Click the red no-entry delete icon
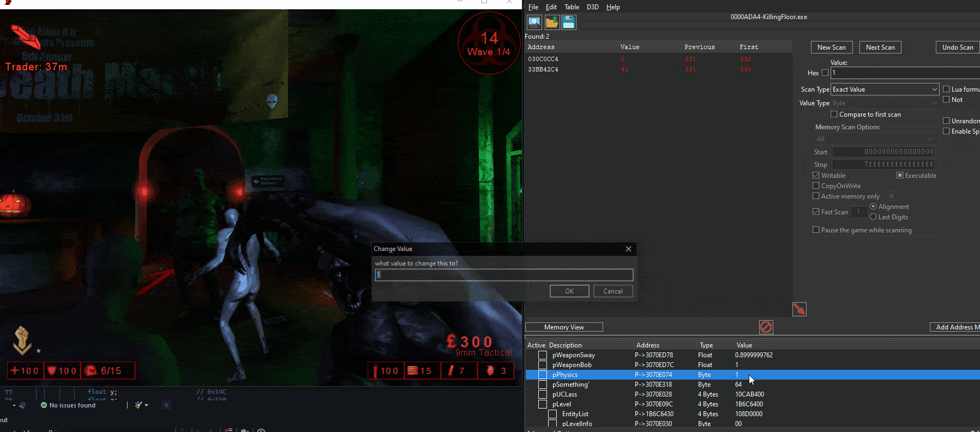The image size is (980, 432). click(x=766, y=327)
